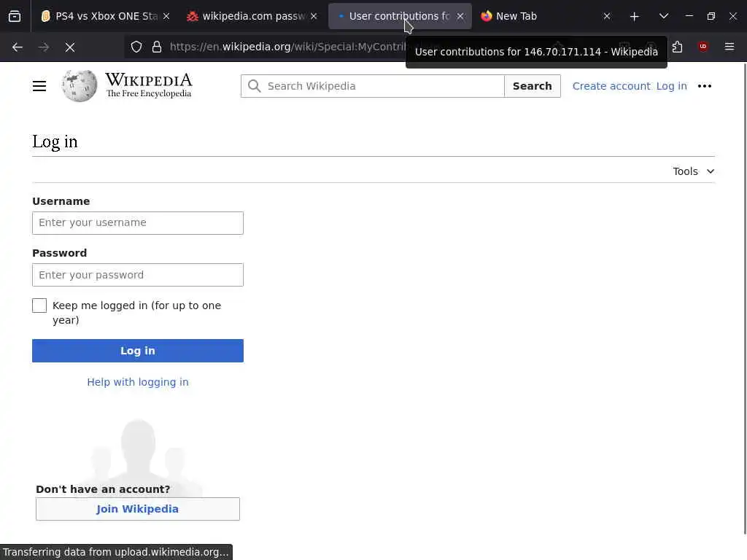Close the wikipedia.com password tab

314,16
